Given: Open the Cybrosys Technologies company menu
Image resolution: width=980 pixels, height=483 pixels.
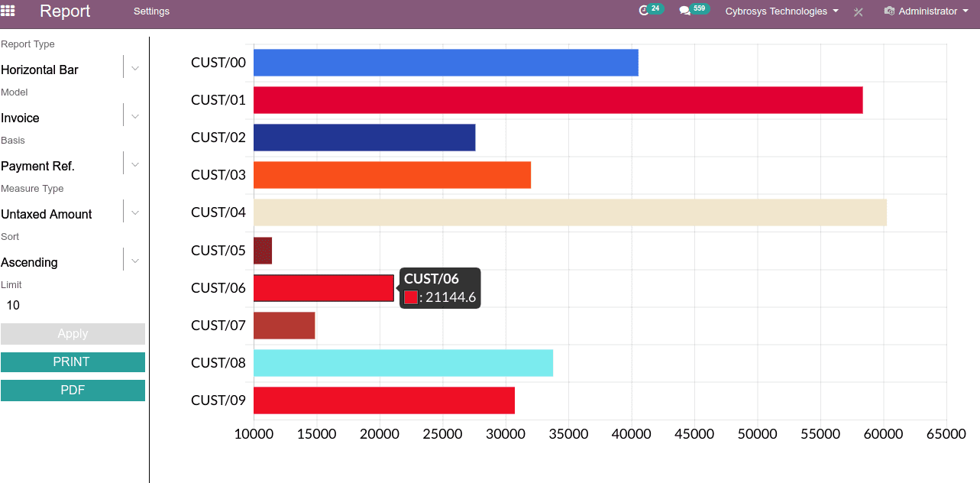Looking at the screenshot, I should coord(781,11).
